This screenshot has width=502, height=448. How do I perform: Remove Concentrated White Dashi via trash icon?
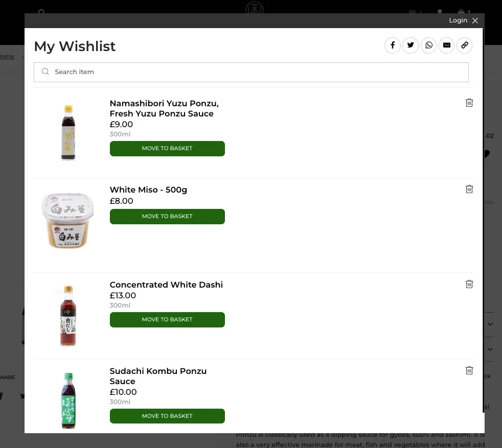[469, 284]
